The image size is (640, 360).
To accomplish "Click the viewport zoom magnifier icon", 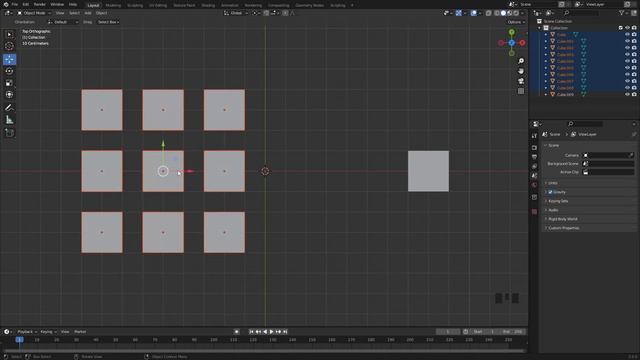I will [x=521, y=61].
